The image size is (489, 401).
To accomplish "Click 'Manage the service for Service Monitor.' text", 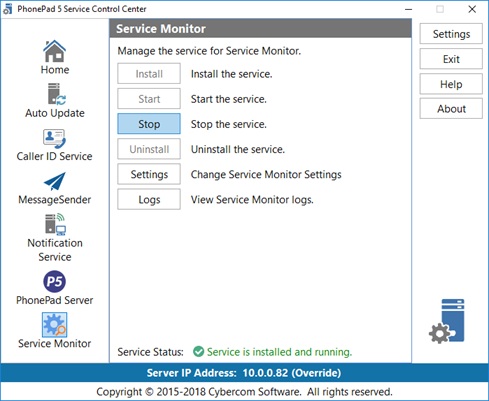I will 209,51.
